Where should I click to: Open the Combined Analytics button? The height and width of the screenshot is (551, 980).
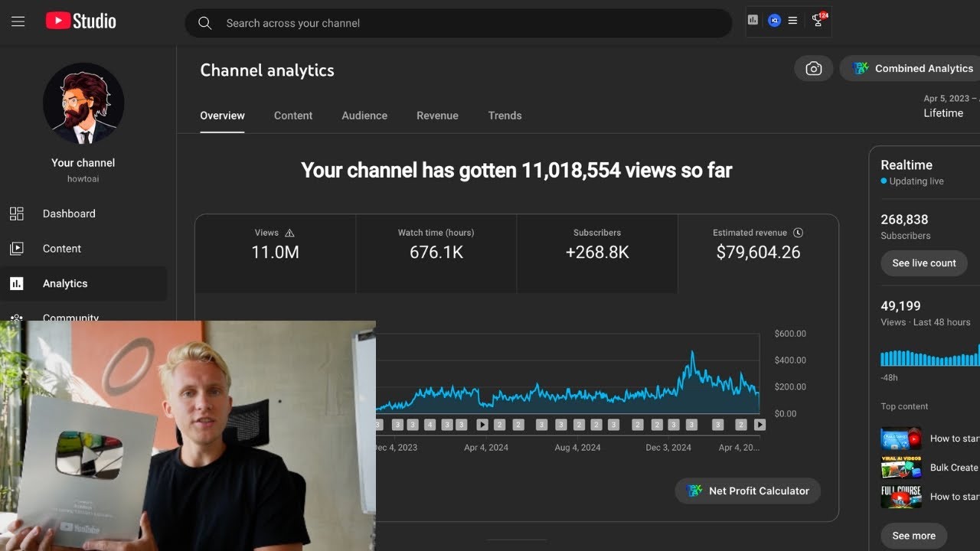(911, 68)
